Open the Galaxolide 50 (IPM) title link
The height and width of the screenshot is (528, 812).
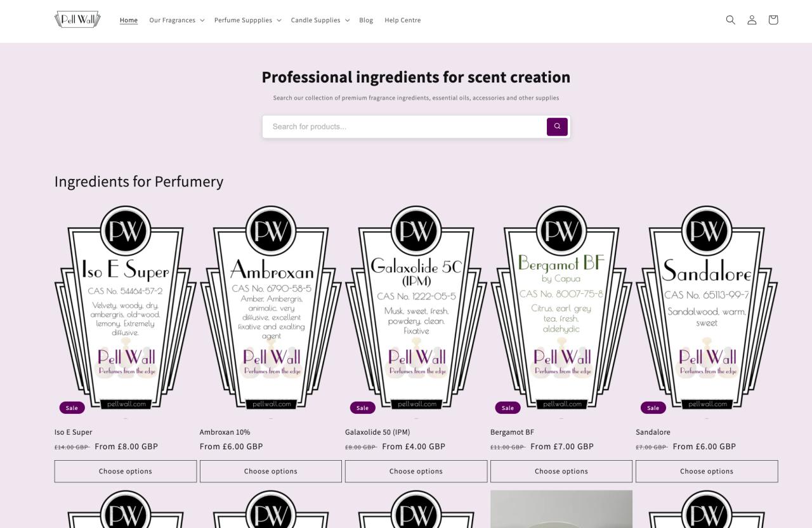[377, 432]
